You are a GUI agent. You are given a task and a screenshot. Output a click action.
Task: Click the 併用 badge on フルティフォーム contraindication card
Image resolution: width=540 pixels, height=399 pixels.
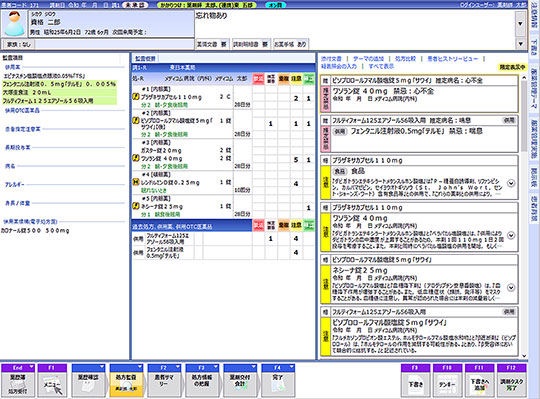tap(509, 120)
